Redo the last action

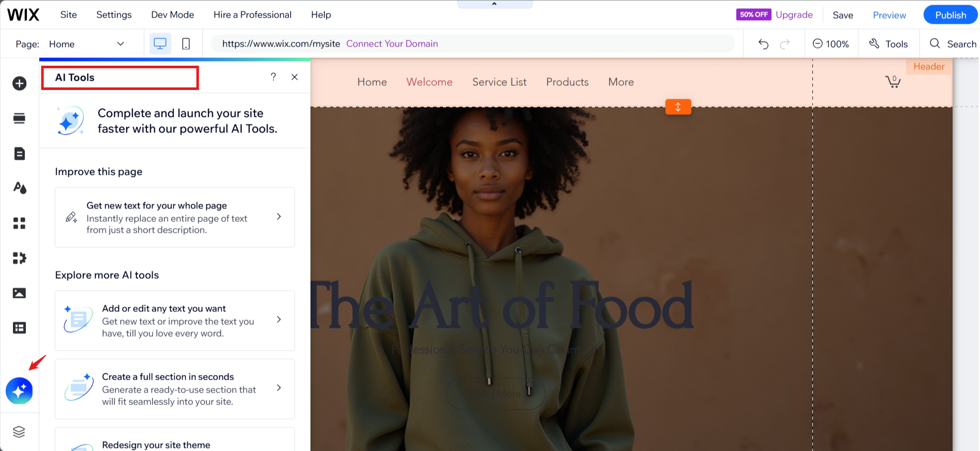coord(785,44)
